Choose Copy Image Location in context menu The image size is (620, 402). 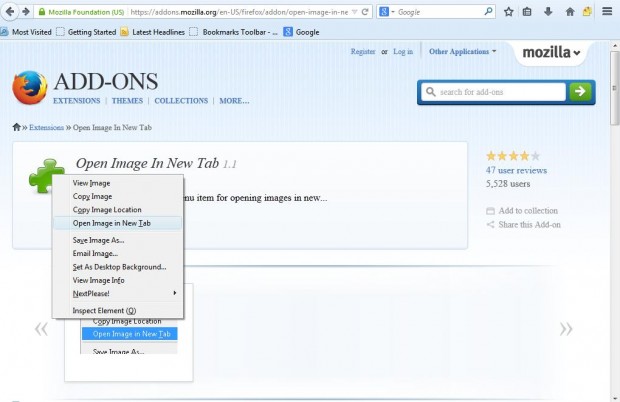[x=117, y=210]
